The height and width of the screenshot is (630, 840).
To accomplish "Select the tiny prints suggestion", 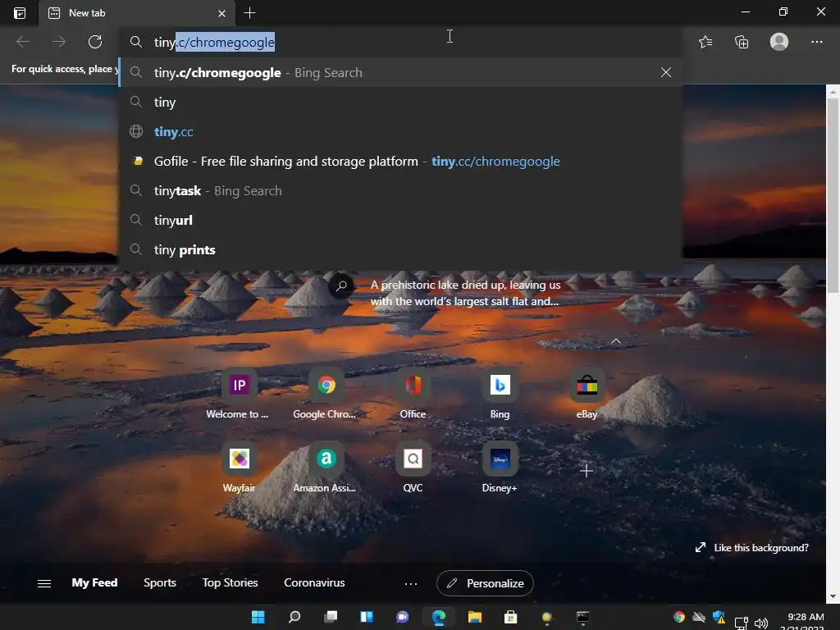I will coord(400,249).
